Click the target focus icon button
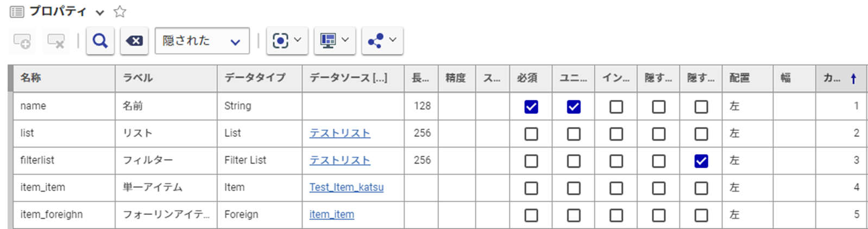Viewport: 868px width, 229px height. (286, 41)
